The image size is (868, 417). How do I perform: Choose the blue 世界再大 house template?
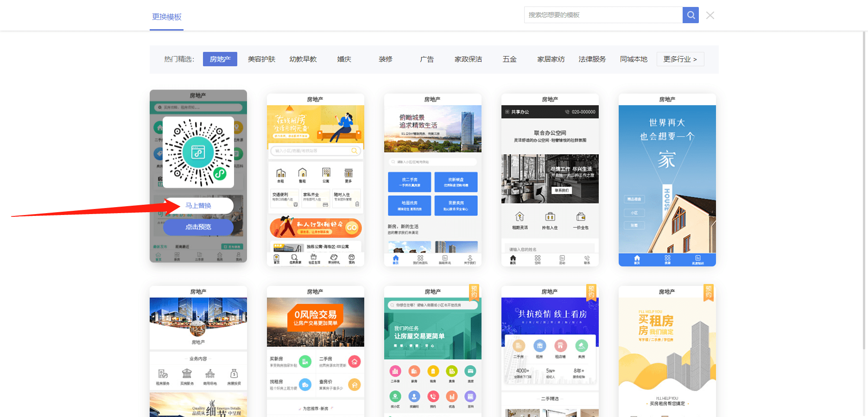(x=667, y=181)
